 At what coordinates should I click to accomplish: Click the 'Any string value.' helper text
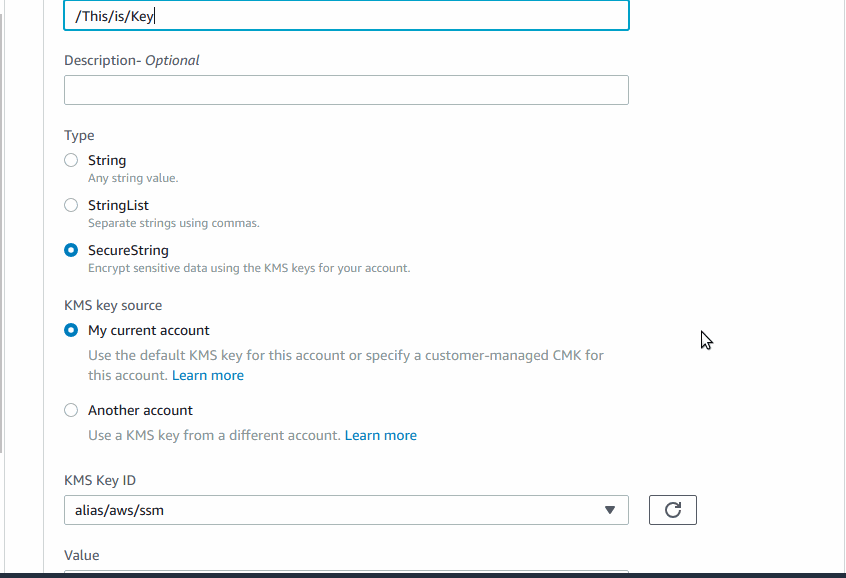tap(133, 178)
